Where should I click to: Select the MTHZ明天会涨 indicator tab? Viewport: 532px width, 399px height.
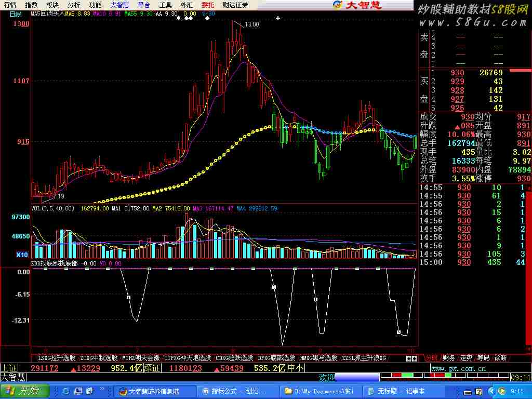pos(141,357)
